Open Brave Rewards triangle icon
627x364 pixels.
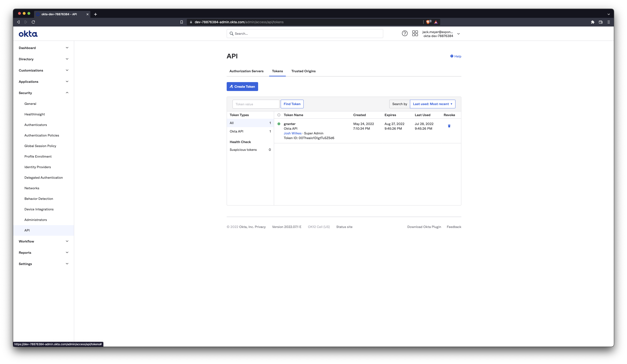tap(436, 22)
